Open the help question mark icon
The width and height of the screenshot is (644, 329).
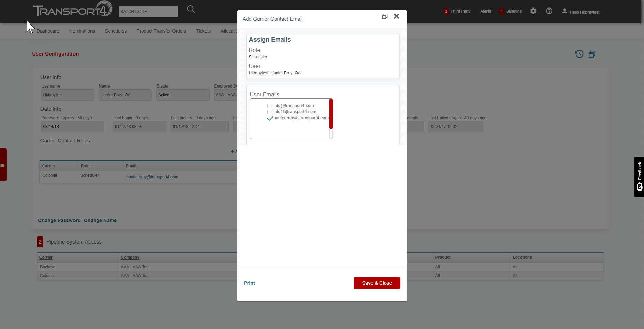pyautogui.click(x=549, y=11)
